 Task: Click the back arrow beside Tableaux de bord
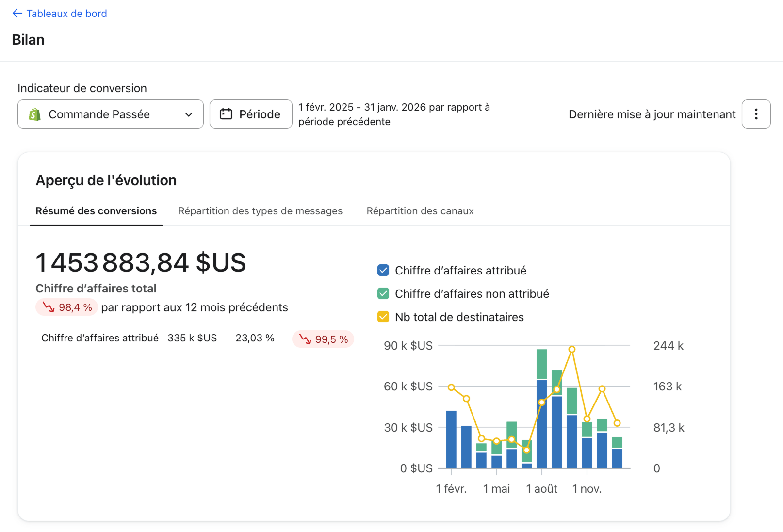coord(17,14)
